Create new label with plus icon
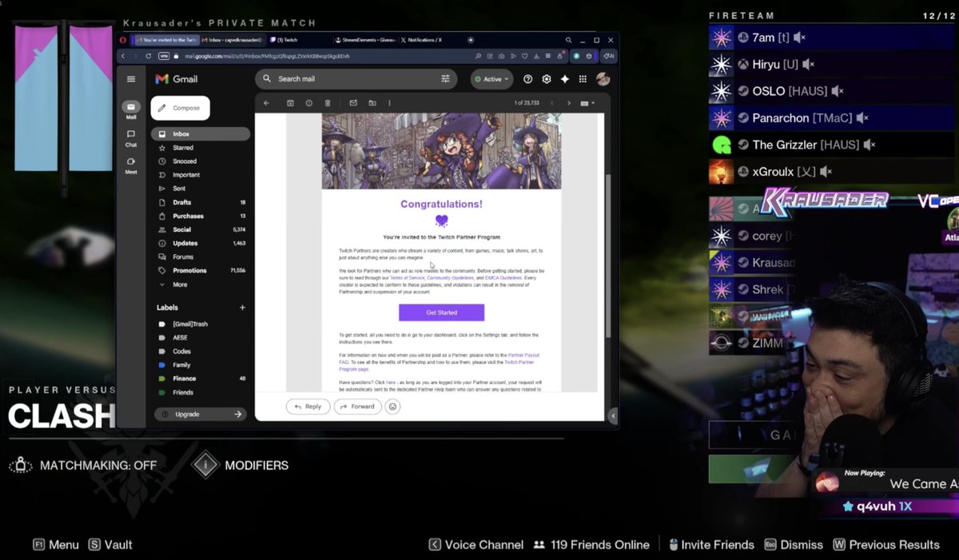 pos(242,308)
